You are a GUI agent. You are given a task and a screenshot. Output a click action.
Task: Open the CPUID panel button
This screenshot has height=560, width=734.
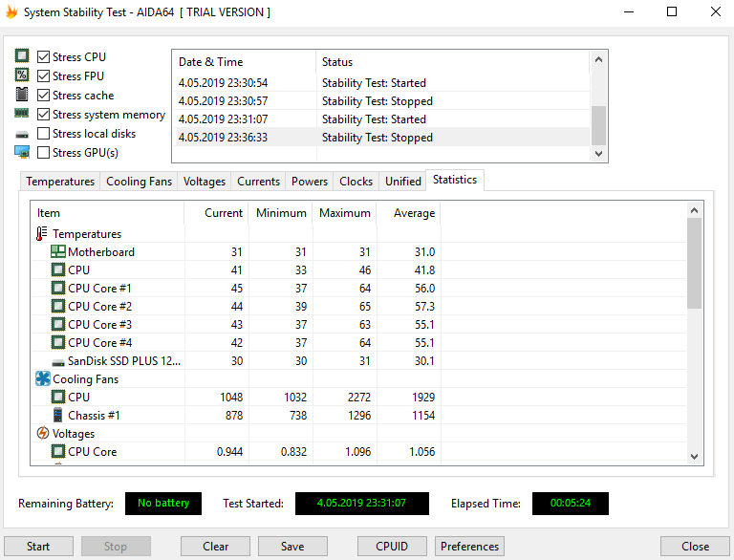(x=392, y=547)
